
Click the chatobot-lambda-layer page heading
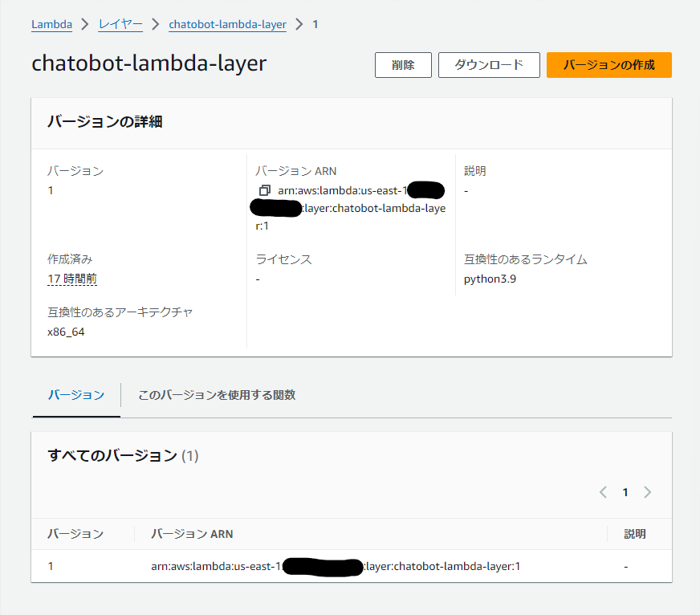click(149, 63)
